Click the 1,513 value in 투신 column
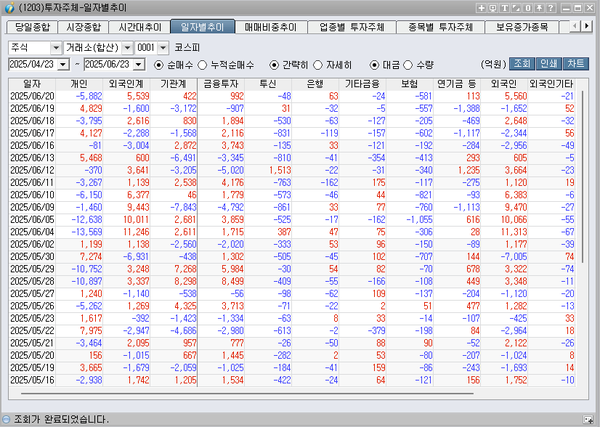The image size is (600, 427). click(x=280, y=170)
